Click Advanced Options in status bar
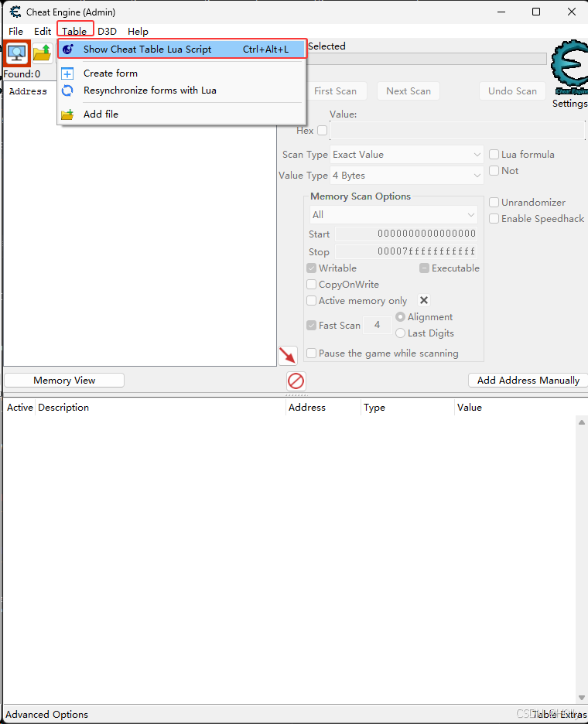The height and width of the screenshot is (724, 588). point(46,714)
